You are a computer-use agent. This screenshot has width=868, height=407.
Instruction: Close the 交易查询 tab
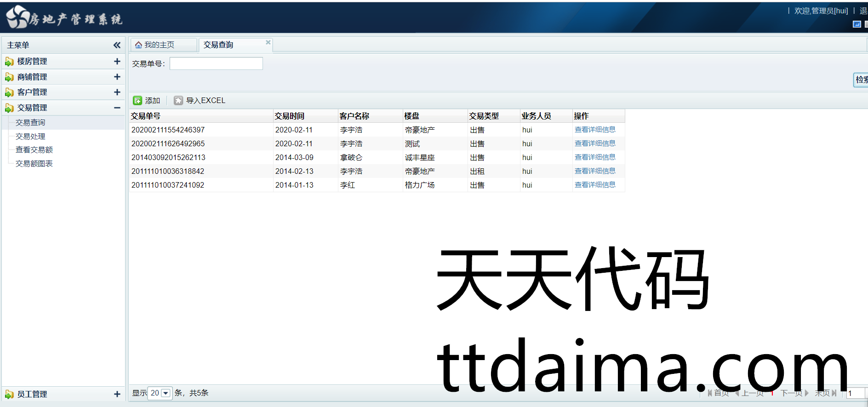pos(268,42)
